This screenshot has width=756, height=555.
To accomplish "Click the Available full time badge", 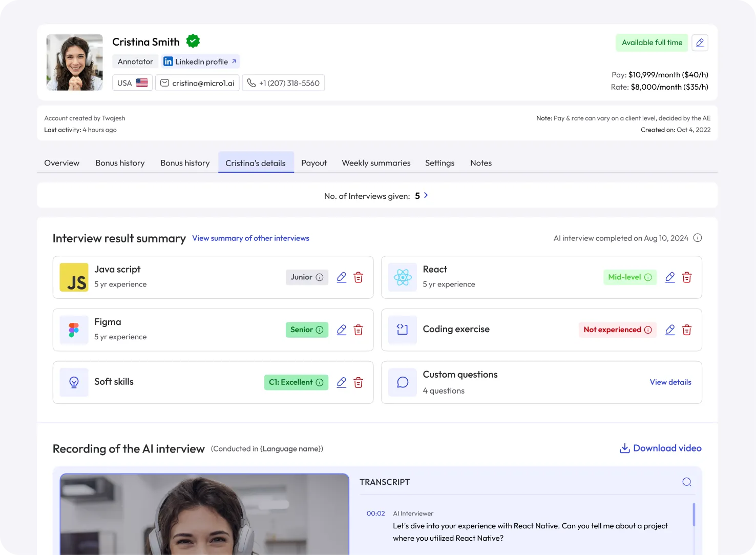I will point(652,43).
